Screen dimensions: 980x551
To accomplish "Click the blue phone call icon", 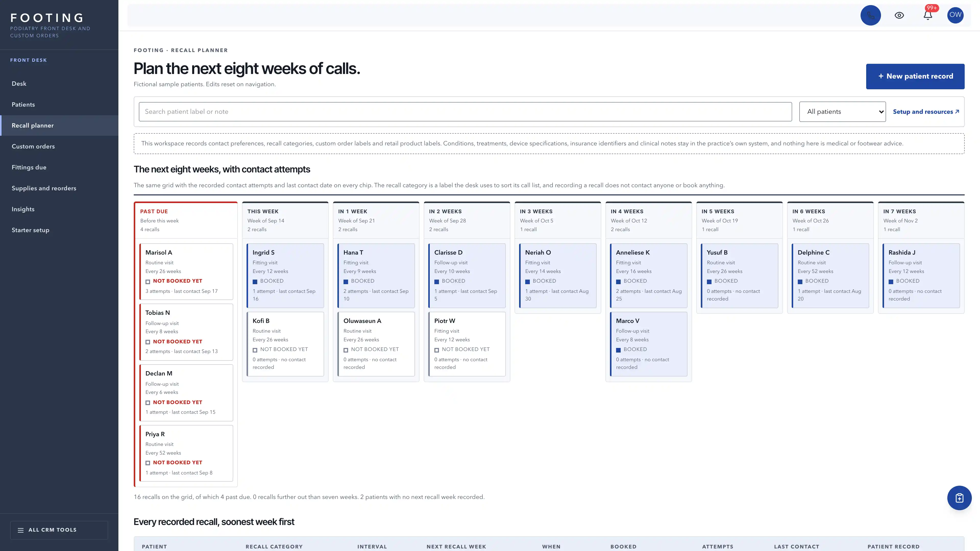I will click(871, 15).
